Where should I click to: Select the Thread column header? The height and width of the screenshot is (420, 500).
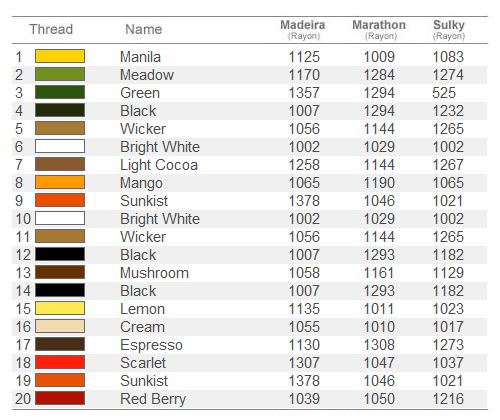pos(51,29)
